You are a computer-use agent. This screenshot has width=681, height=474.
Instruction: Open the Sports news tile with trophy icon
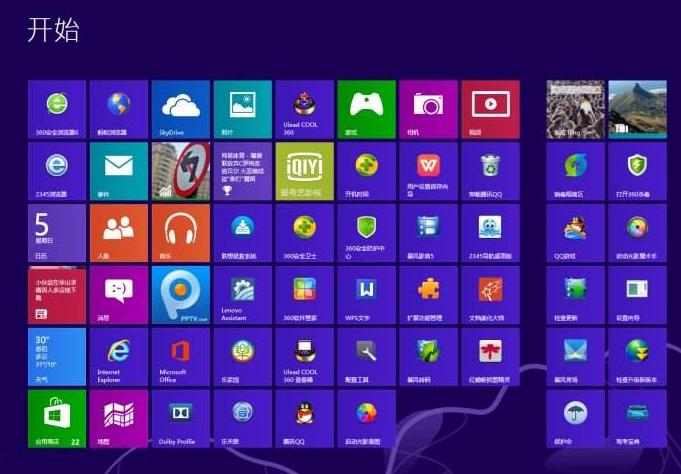coord(243,172)
